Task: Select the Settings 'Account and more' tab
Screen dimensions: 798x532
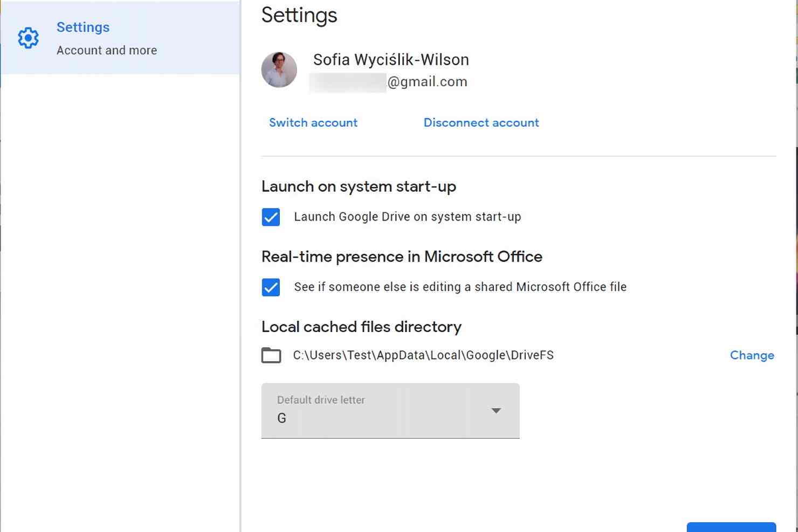Action: tap(120, 38)
